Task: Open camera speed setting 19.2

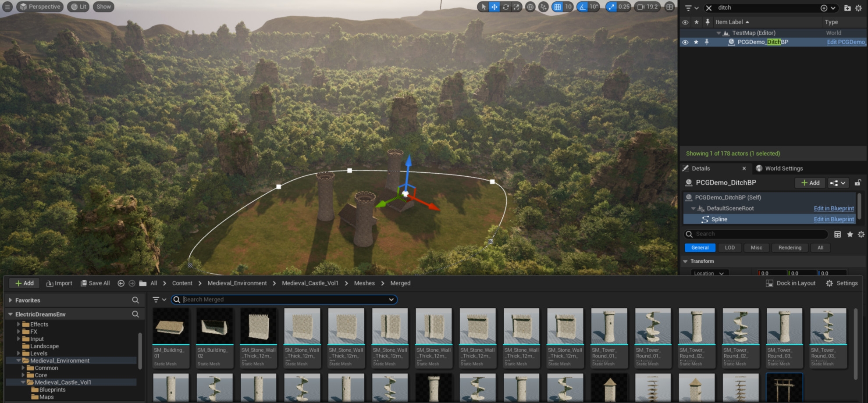Action: click(647, 7)
